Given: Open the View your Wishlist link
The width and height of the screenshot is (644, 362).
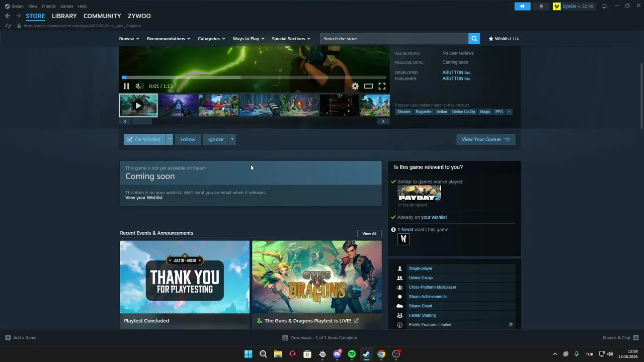Looking at the screenshot, I should [144, 198].
